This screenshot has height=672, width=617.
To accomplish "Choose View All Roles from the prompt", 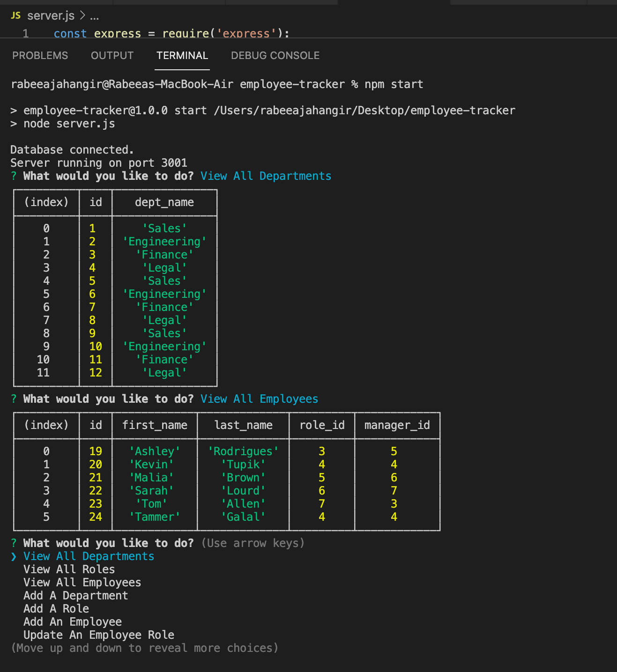I will (x=69, y=569).
